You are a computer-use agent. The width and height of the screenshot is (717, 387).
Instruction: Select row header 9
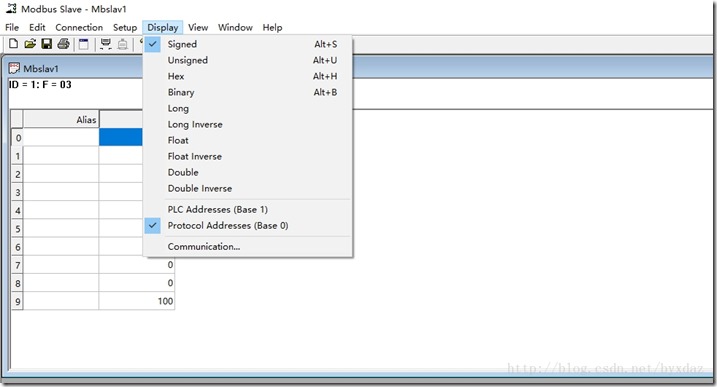pos(17,301)
